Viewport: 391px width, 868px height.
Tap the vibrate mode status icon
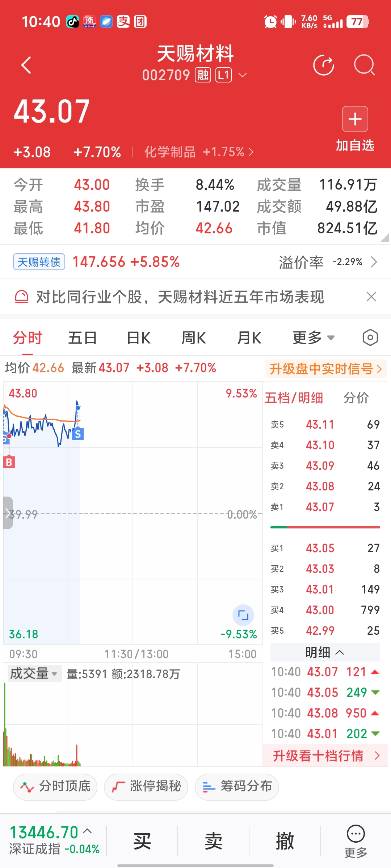(x=288, y=22)
